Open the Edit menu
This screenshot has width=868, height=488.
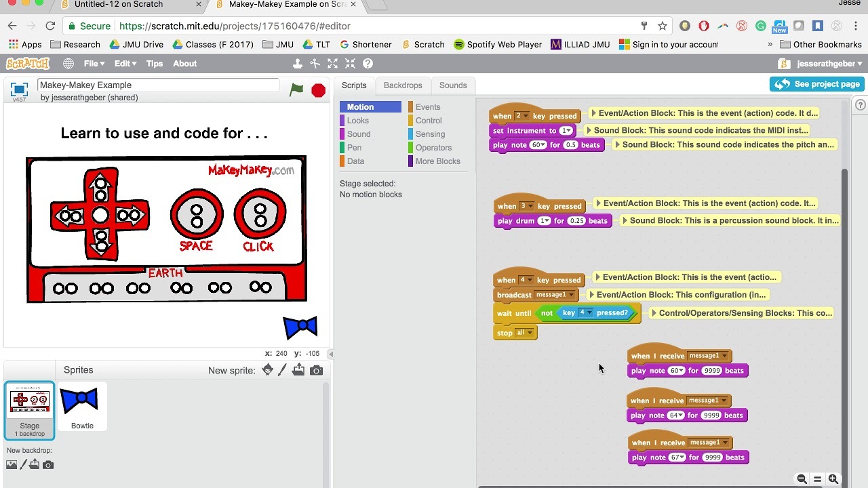click(125, 64)
